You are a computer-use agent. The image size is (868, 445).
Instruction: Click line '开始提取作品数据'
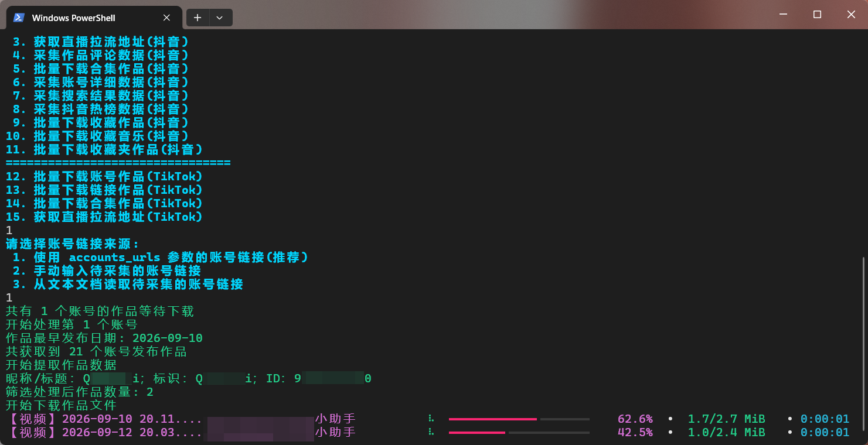(61, 365)
